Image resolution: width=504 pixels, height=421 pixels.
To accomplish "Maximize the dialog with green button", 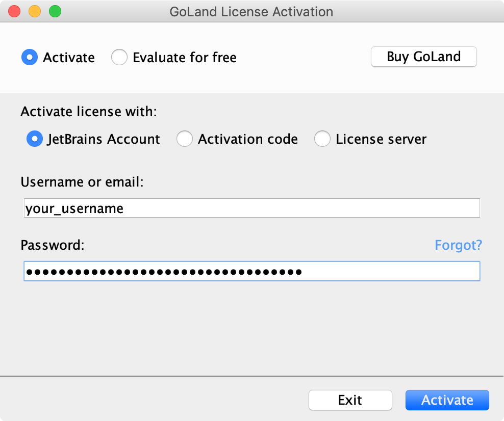I will [55, 12].
